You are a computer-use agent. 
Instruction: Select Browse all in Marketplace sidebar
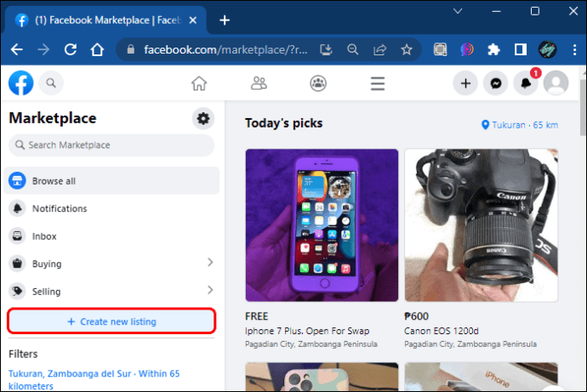pyautogui.click(x=111, y=180)
